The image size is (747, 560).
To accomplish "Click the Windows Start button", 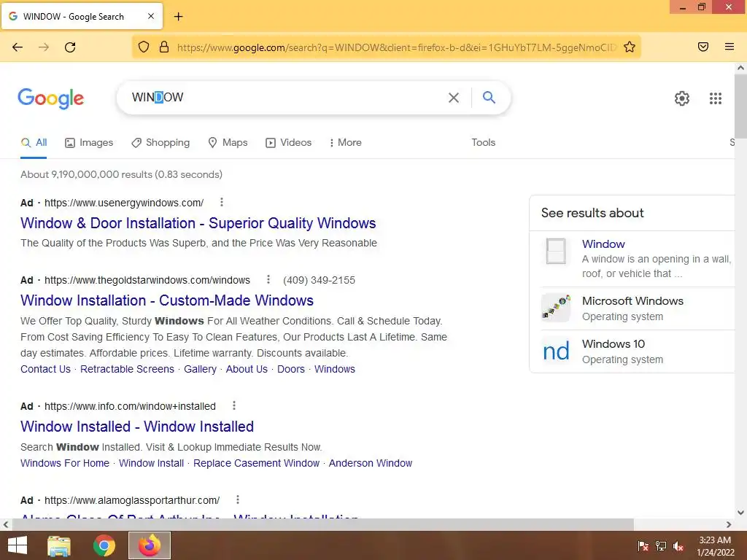I will click(18, 545).
